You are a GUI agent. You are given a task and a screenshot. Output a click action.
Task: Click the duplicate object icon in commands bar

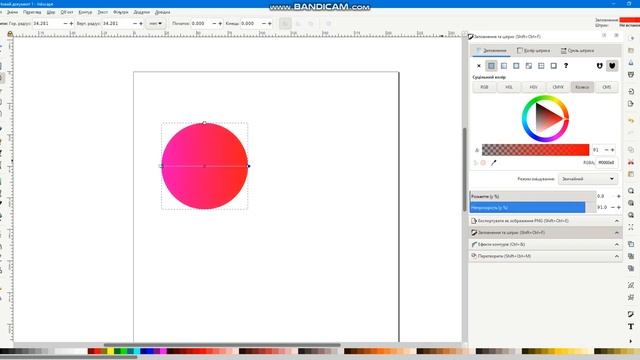coord(631,244)
